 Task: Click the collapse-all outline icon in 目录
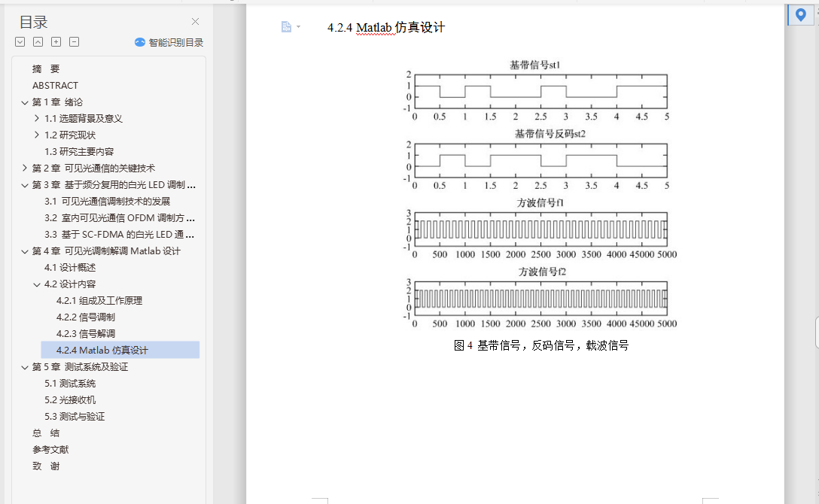point(38,41)
